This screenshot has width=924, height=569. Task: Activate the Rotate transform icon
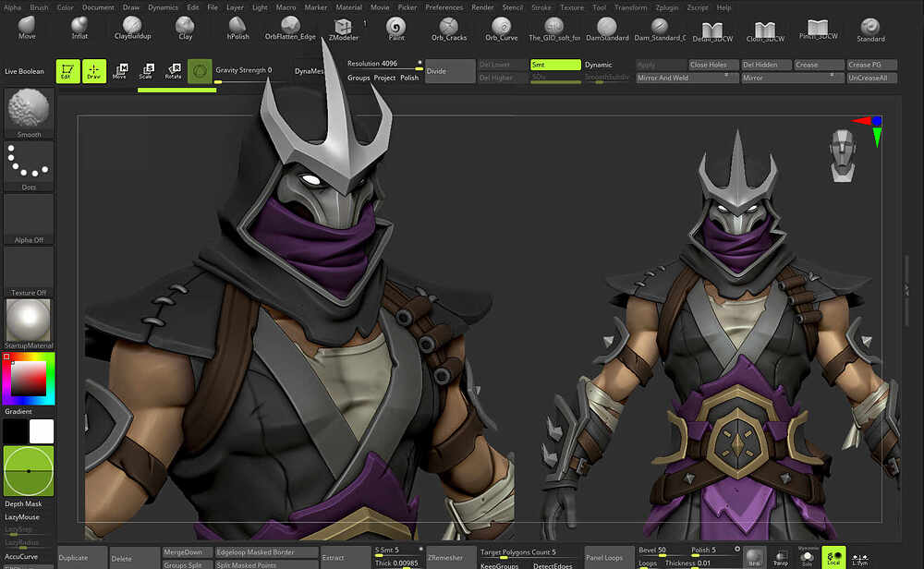click(174, 69)
